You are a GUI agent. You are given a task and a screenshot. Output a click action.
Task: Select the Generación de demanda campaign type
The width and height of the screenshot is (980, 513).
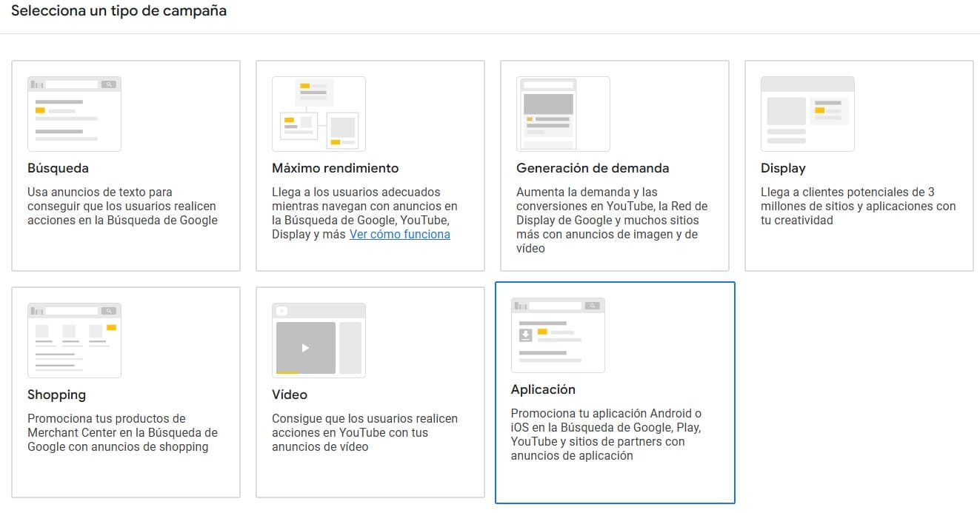613,164
